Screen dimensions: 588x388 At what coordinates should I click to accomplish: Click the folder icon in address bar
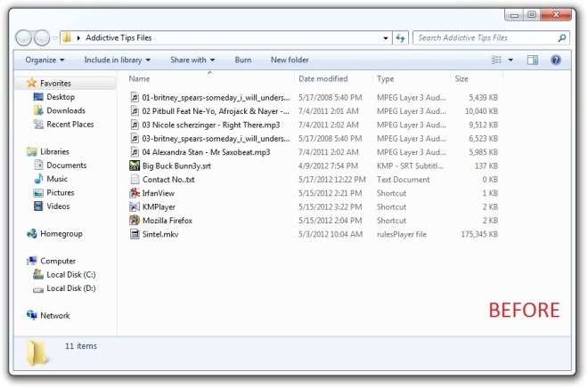pyautogui.click(x=67, y=37)
